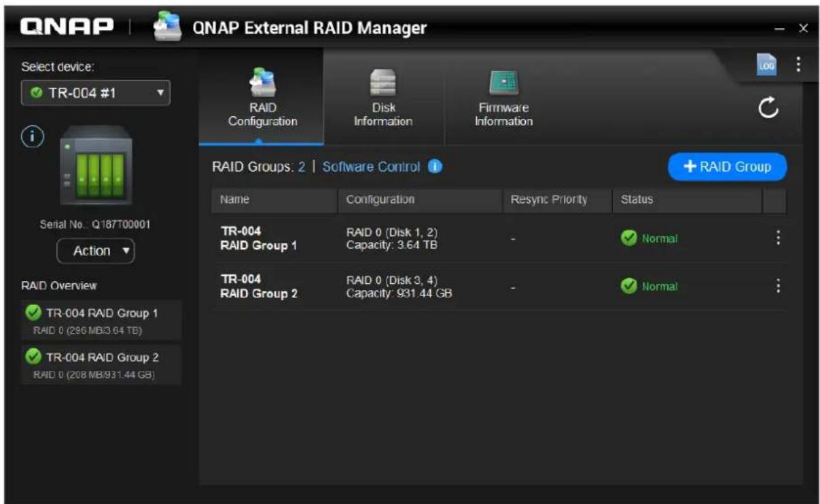820x504 pixels.
Task: Open more options for RAID Group 2 row
Action: pos(778,286)
